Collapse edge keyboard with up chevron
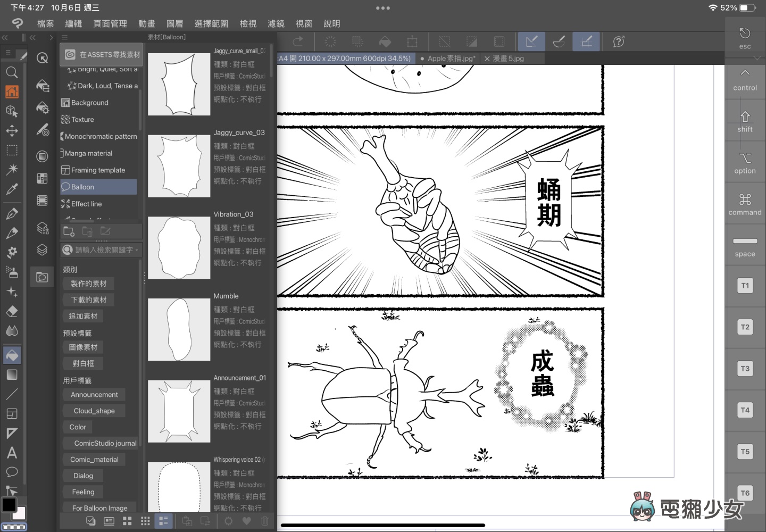Image resolution: width=766 pixels, height=532 pixels. [745, 72]
